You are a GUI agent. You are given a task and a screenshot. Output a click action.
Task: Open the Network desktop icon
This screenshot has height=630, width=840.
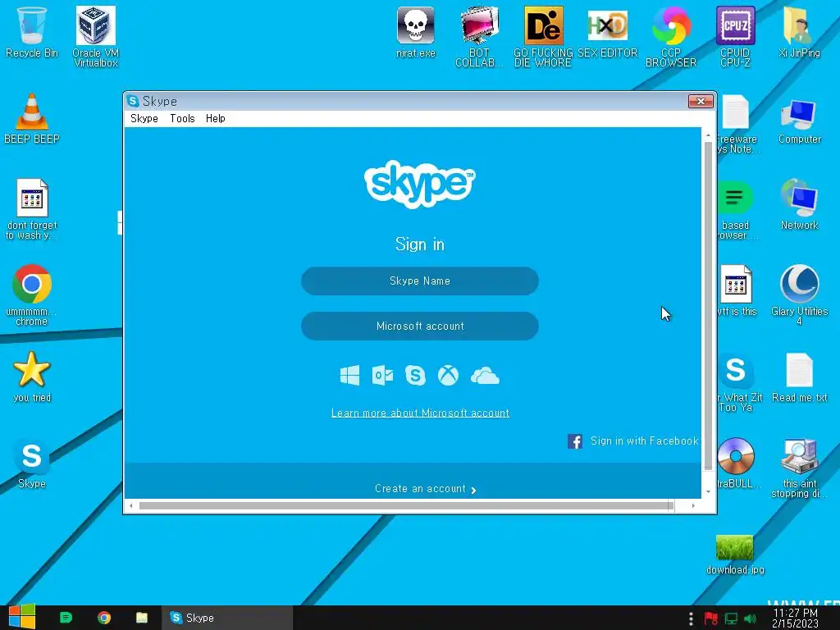(799, 204)
